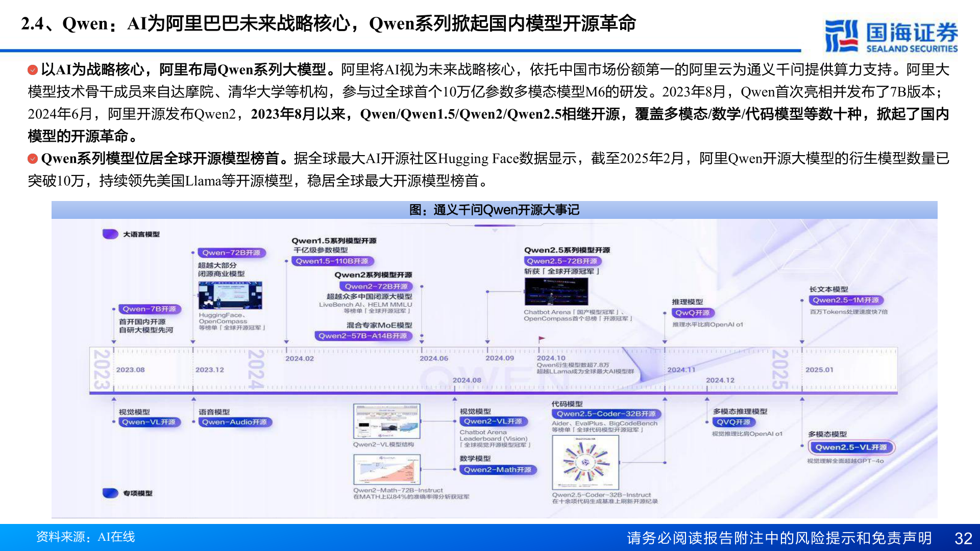Click the 推理水平比肩OpenAI o1 caption
The width and height of the screenshot is (980, 551).
point(707,324)
